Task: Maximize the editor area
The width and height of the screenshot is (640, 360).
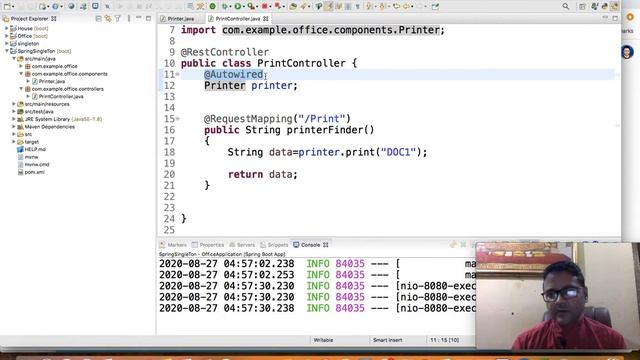Action: tap(615, 18)
